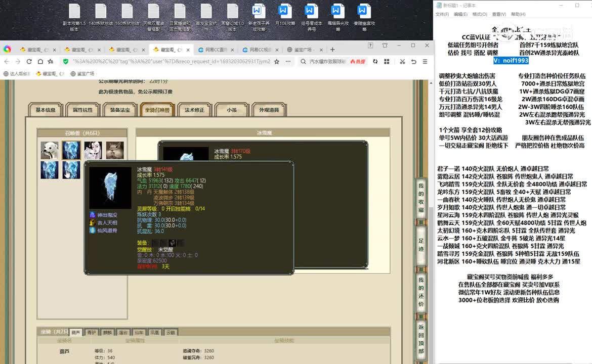Select the white-haired lady summon beast thumbnail
The height and width of the screenshot is (364, 592).
pyautogui.click(x=93, y=151)
